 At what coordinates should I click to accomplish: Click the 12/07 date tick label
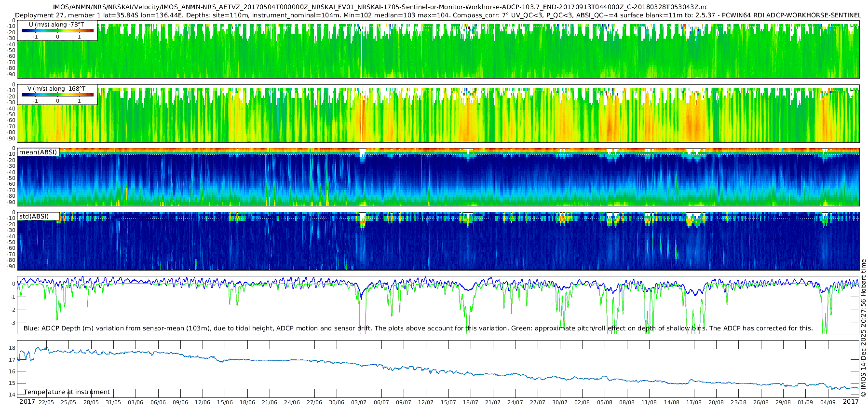pyautogui.click(x=426, y=403)
